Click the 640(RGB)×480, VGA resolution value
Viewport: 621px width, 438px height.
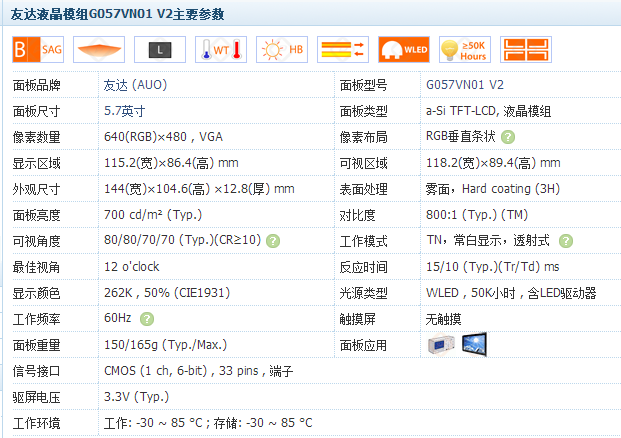[x=163, y=137]
